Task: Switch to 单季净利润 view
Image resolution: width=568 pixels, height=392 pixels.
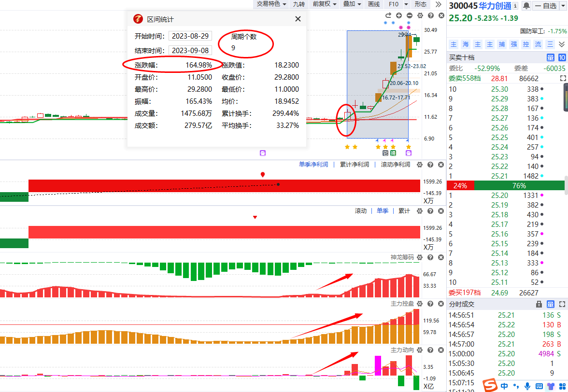Action: click(313, 164)
